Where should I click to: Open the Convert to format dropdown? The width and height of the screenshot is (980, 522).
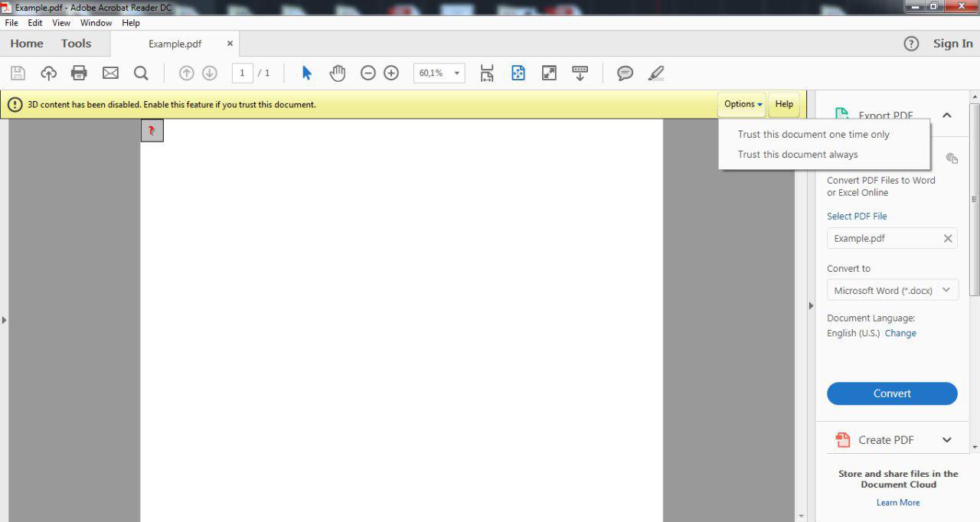(x=892, y=290)
